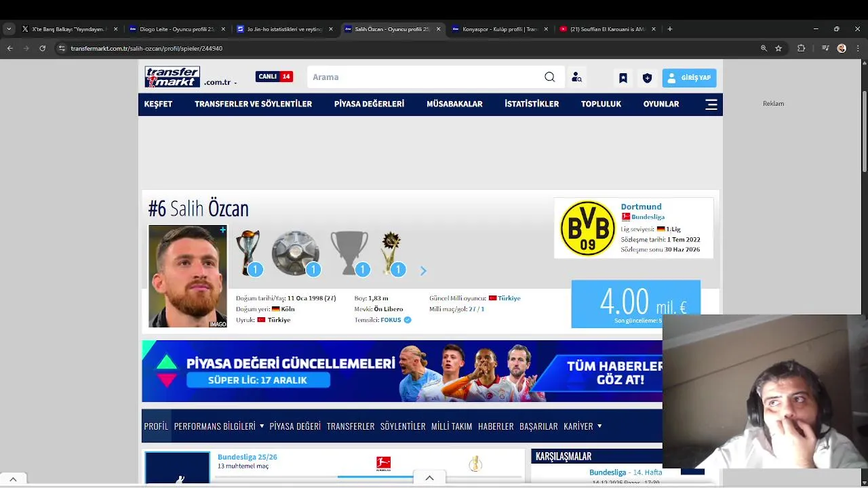Click the GİRİŞ YAP login button

pos(689,78)
